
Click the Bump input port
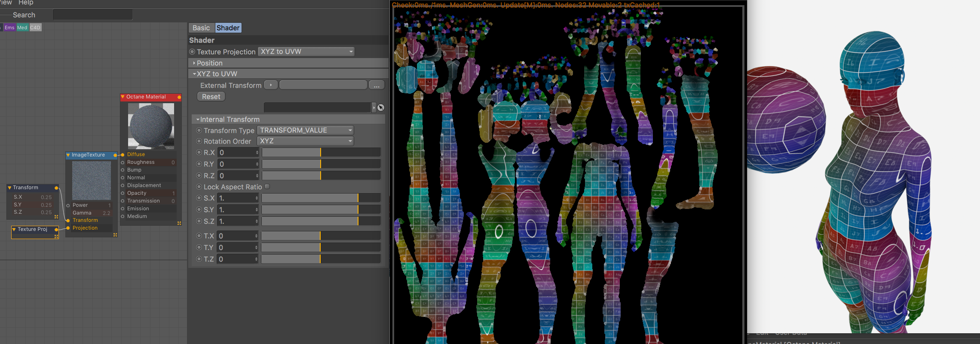[122, 170]
